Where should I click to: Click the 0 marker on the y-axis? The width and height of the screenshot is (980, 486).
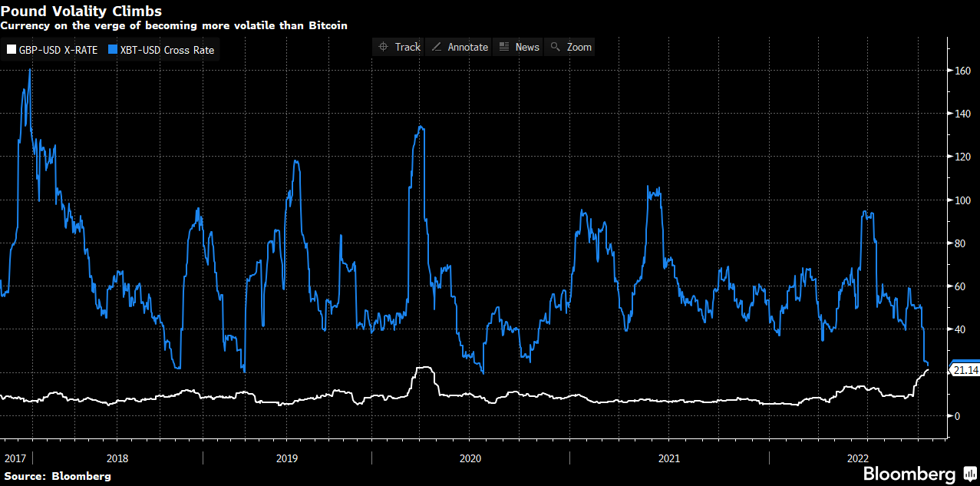[958, 416]
